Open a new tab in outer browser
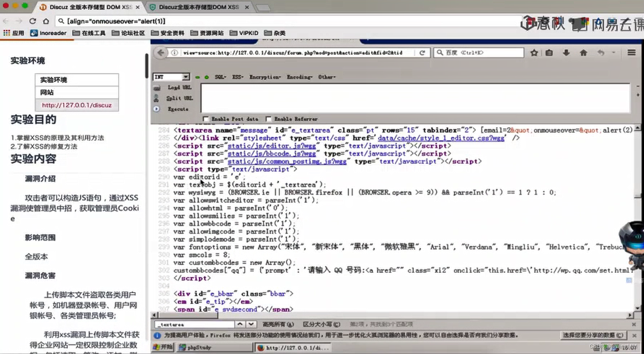The width and height of the screenshot is (644, 354). 263,8
